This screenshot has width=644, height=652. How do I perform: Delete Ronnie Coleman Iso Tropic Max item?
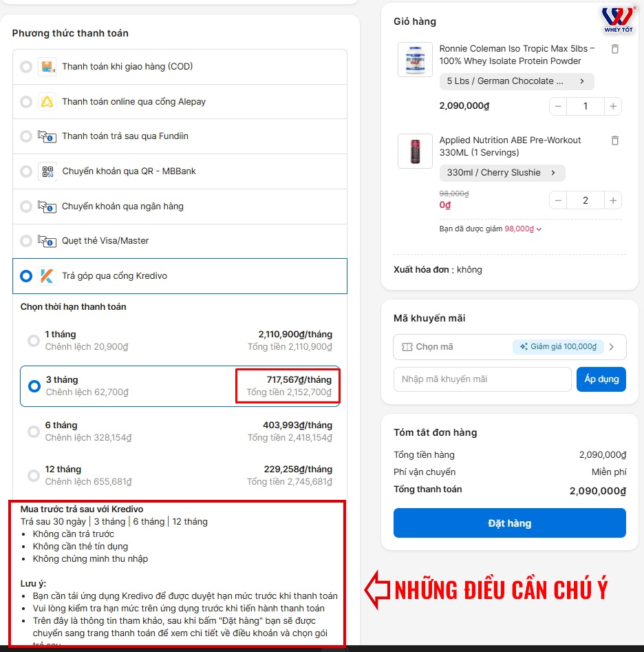point(615,49)
